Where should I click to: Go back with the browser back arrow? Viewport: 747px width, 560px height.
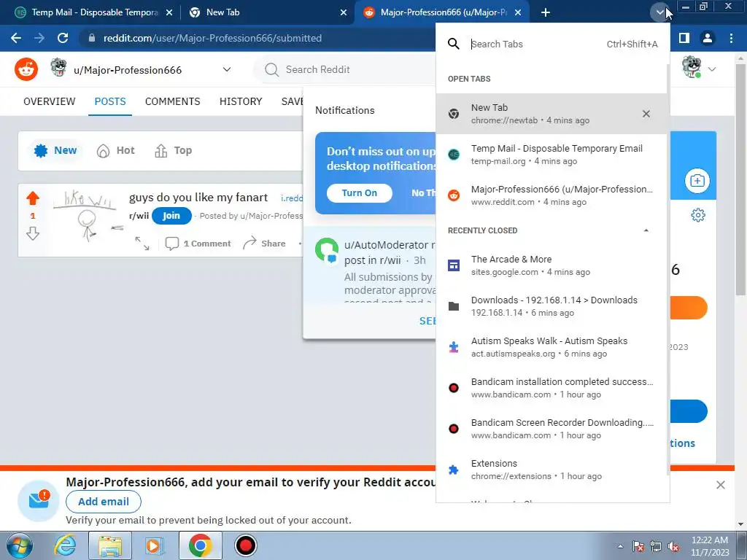[x=16, y=38]
